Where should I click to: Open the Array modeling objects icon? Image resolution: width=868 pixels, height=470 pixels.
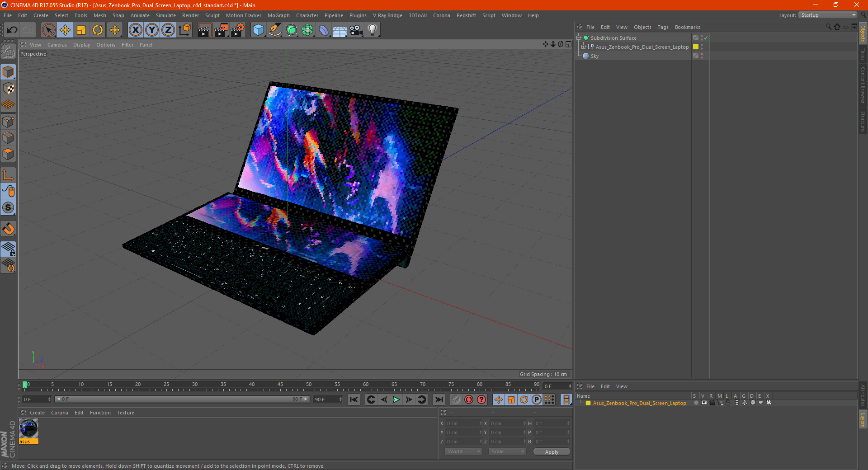tap(308, 30)
